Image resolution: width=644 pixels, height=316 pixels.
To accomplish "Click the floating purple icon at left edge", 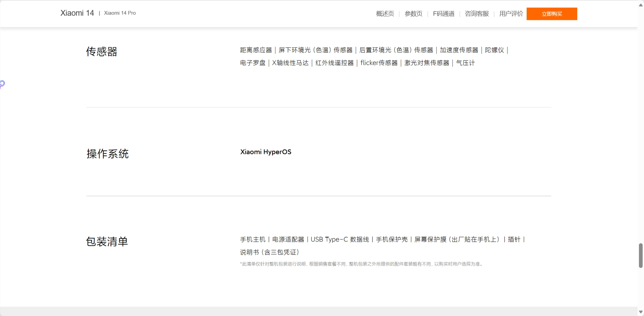I will point(2,84).
